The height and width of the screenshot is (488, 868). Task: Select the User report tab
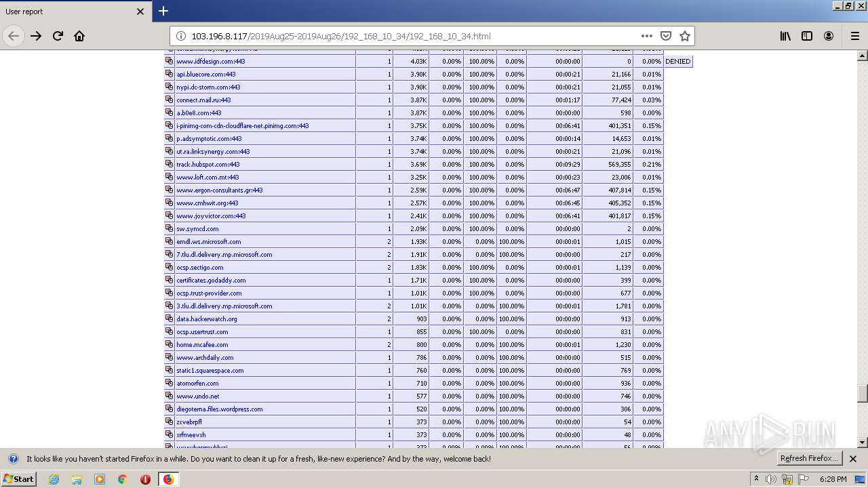(75, 12)
